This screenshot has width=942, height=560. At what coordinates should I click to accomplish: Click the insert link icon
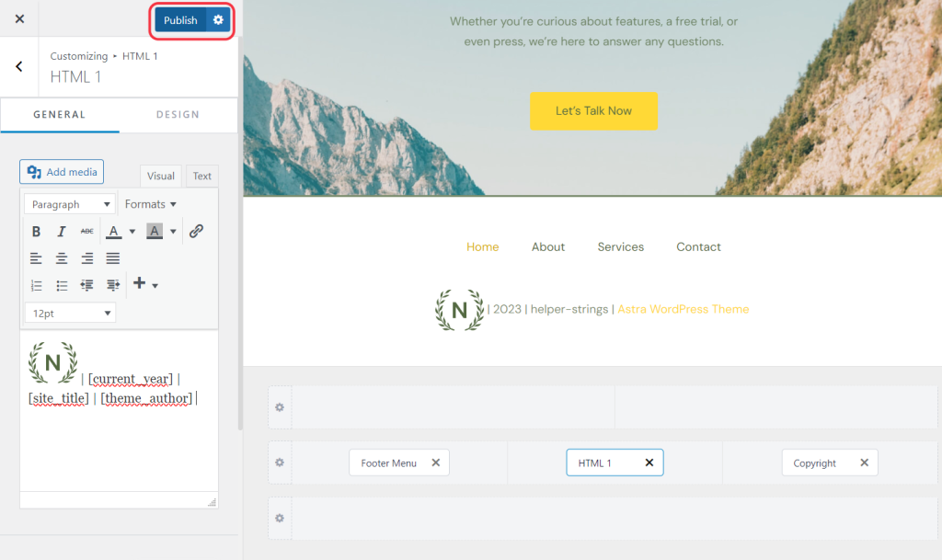coord(197,231)
